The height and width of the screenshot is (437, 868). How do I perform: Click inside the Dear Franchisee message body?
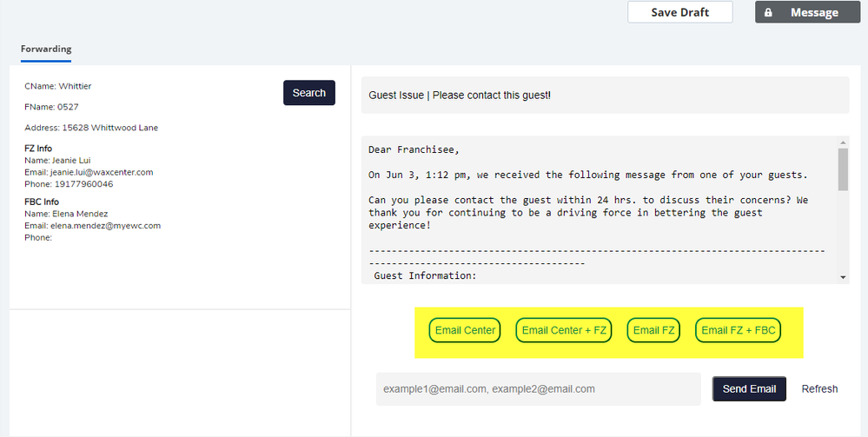[x=600, y=210]
